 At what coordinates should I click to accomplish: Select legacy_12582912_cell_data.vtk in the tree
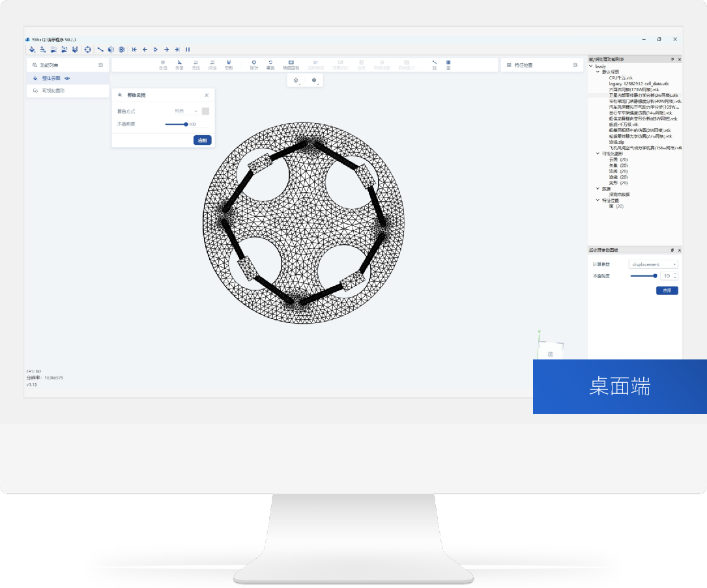click(x=639, y=83)
